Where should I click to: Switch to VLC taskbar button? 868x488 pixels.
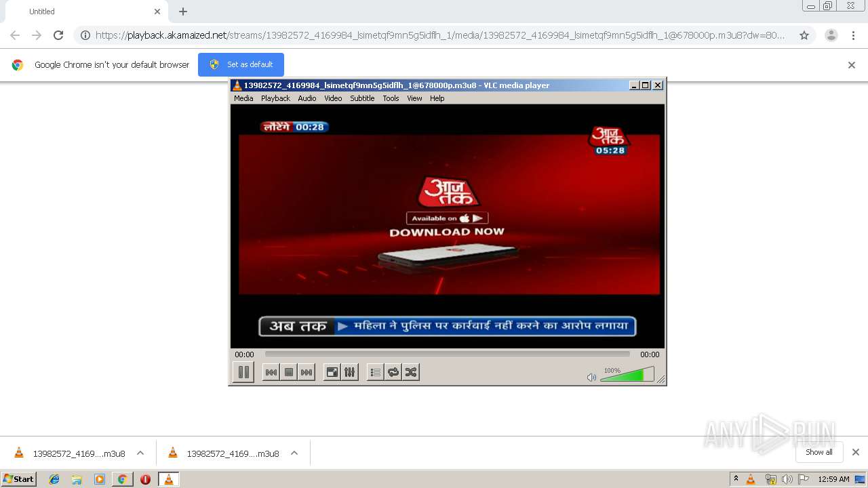tap(168, 479)
